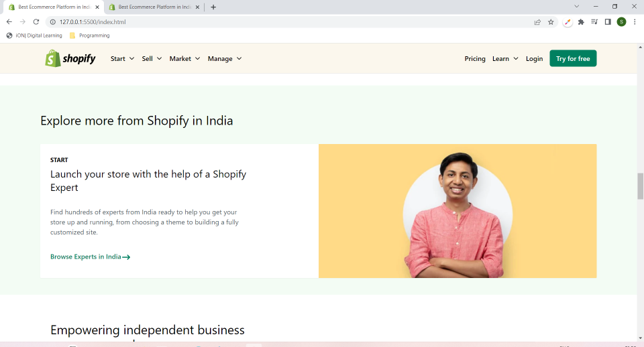Open the media control queue icon
The height and width of the screenshot is (347, 644).
[x=594, y=21]
